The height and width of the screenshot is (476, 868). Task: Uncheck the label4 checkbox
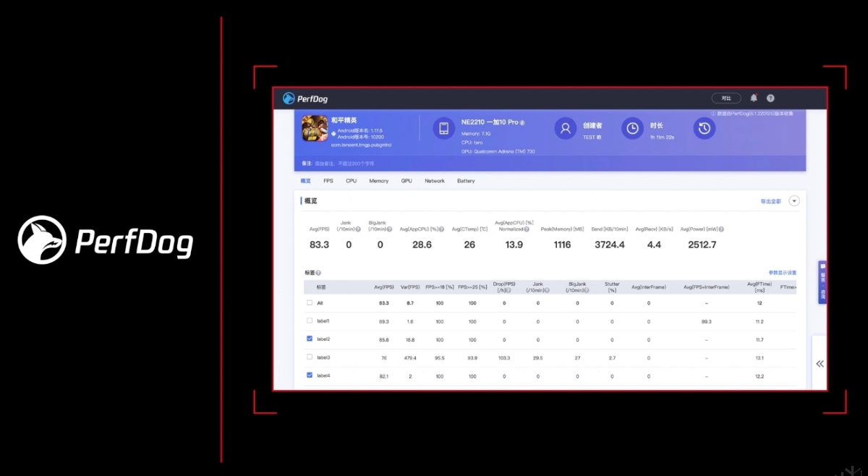[310, 375]
